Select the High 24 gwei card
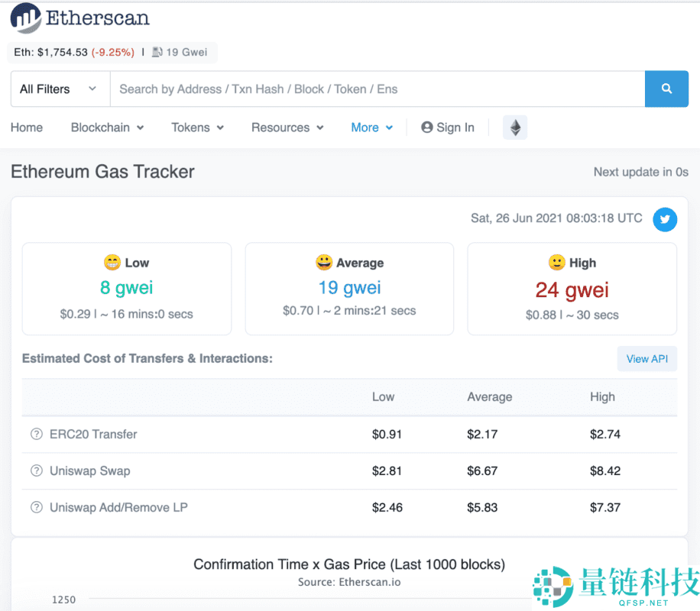The image size is (700, 611). click(572, 289)
